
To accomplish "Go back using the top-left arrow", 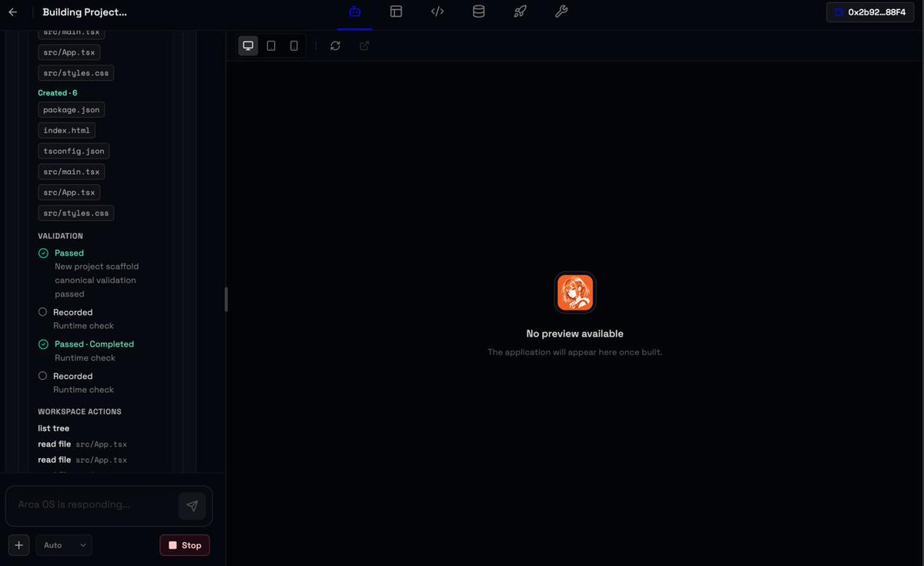I will point(12,12).
